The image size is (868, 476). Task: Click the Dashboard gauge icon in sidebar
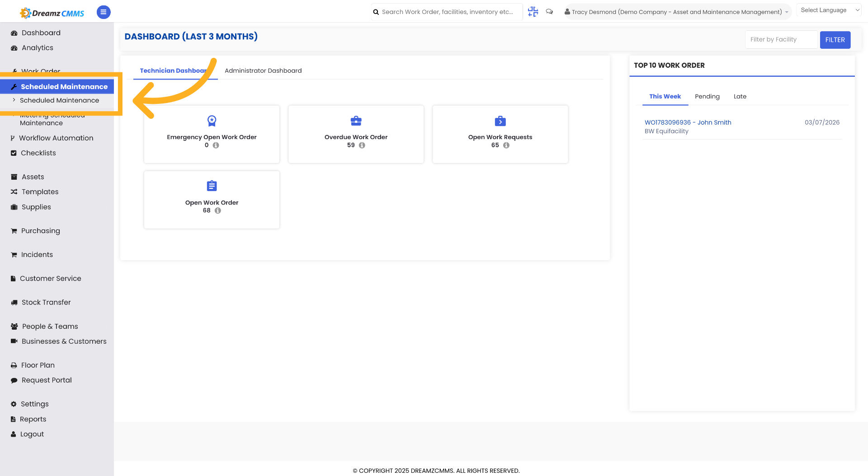pyautogui.click(x=14, y=33)
